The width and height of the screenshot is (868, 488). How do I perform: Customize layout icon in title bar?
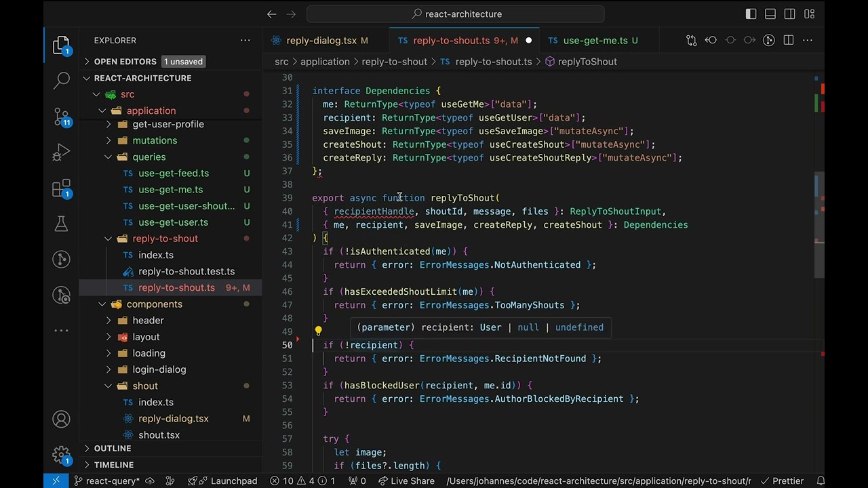(x=809, y=14)
